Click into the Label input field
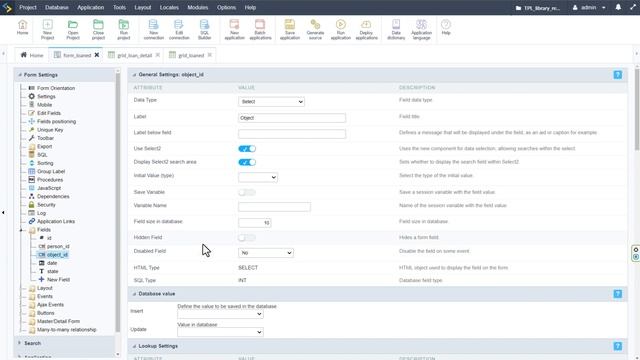 pos(292,118)
